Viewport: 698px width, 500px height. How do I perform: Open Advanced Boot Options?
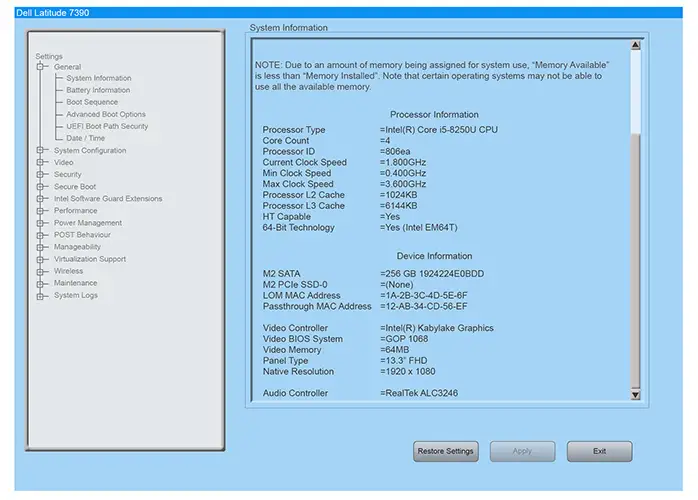click(x=106, y=114)
